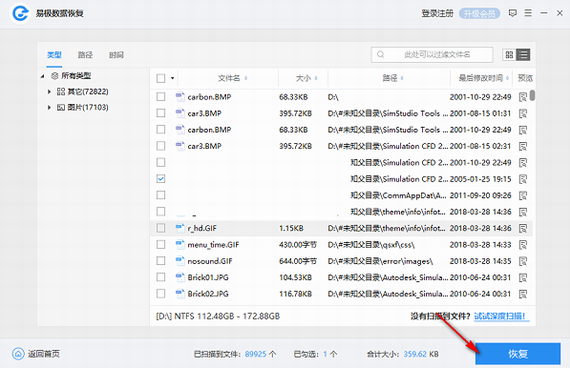Click the r_hd.GIF file type icon
570x368 pixels.
coord(180,228)
